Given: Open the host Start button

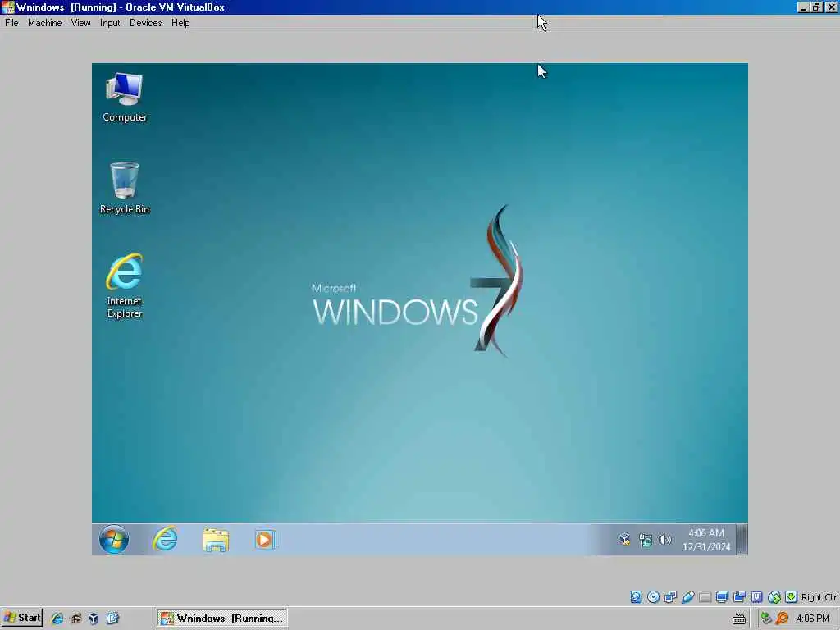Looking at the screenshot, I should coord(22,618).
